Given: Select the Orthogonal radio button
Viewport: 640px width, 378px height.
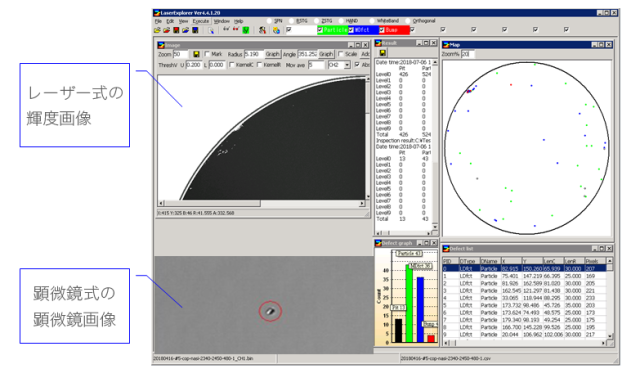Looking at the screenshot, I should [408, 21].
